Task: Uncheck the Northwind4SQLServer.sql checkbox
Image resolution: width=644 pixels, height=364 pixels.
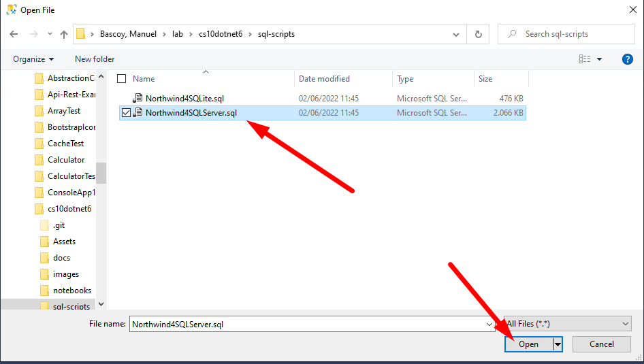Action: coord(125,113)
